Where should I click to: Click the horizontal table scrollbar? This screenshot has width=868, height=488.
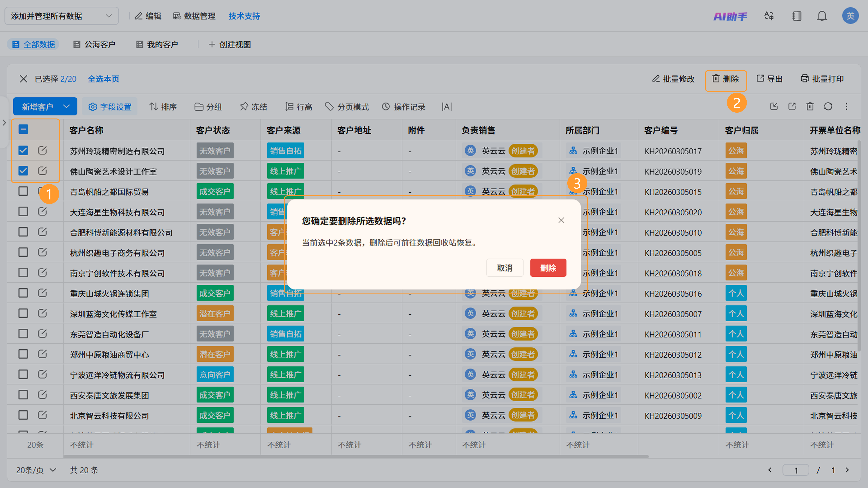(356, 457)
